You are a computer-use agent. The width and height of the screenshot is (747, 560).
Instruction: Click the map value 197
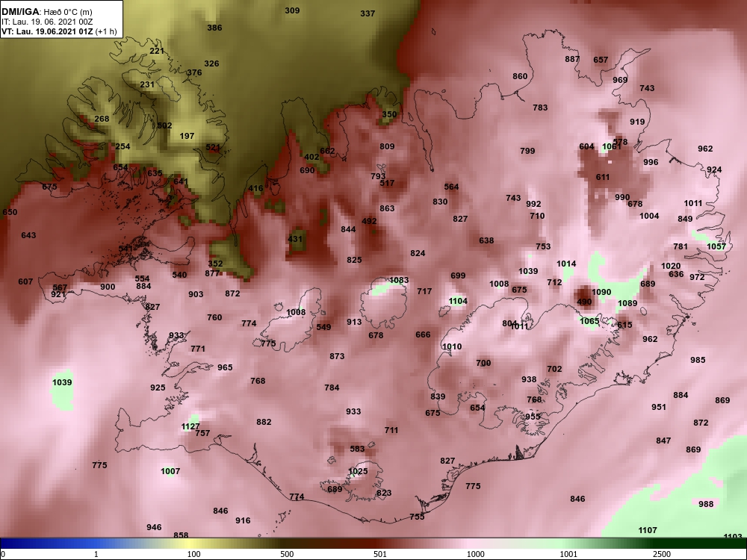(187, 136)
